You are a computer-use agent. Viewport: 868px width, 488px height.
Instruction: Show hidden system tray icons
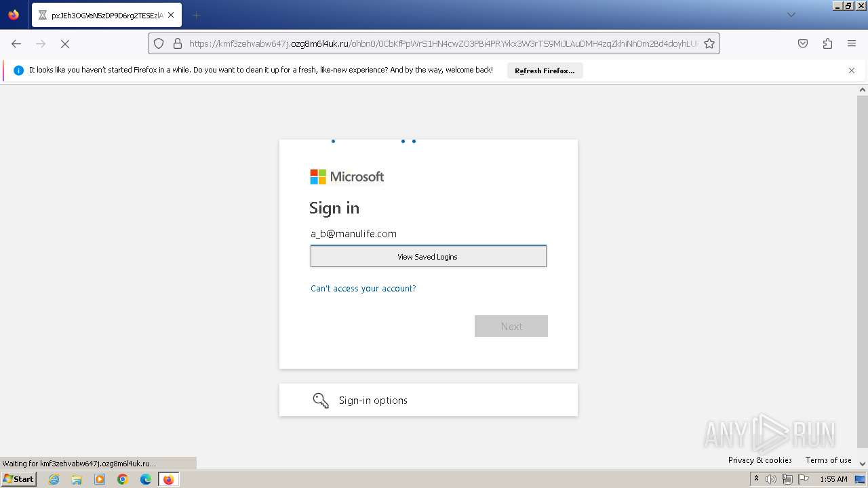756,479
